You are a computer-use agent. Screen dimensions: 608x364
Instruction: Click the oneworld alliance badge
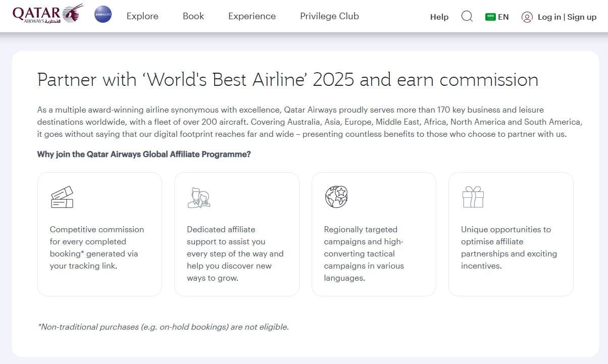click(x=103, y=15)
